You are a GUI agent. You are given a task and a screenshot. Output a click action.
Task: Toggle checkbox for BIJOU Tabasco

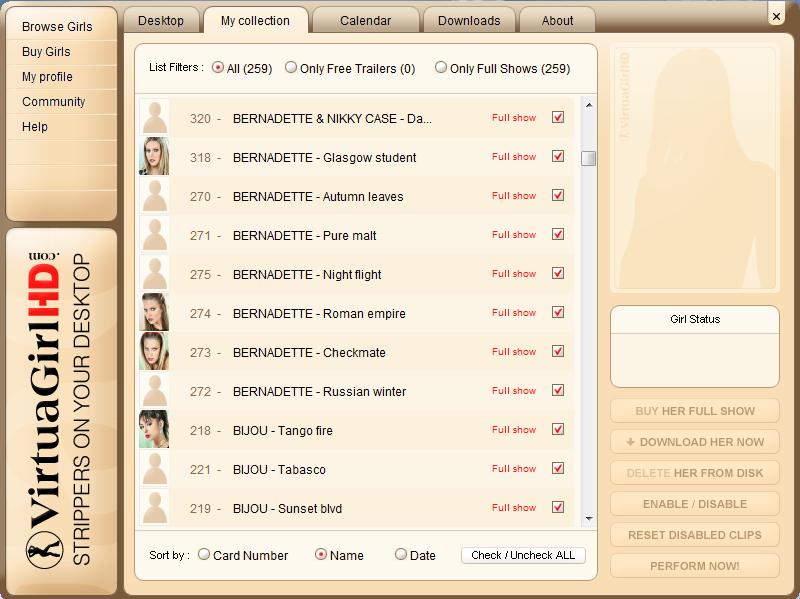[558, 469]
